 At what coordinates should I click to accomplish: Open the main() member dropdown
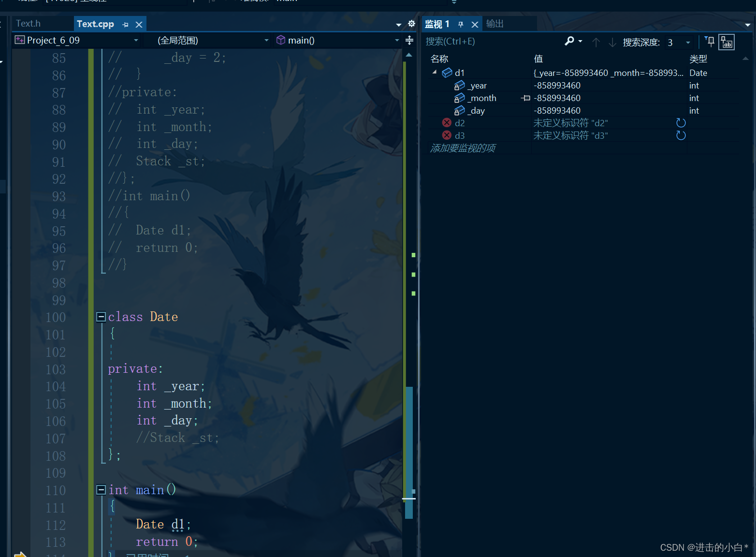[x=337, y=41]
